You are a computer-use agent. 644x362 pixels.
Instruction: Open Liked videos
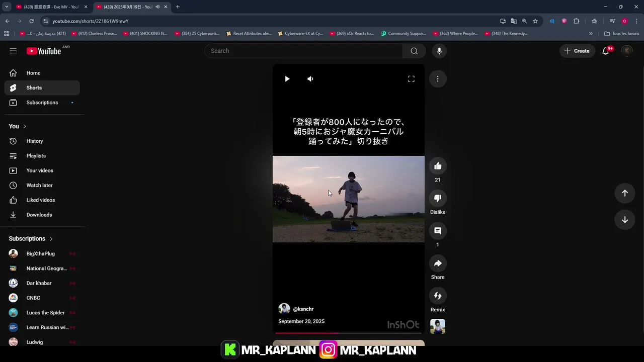(x=42, y=200)
